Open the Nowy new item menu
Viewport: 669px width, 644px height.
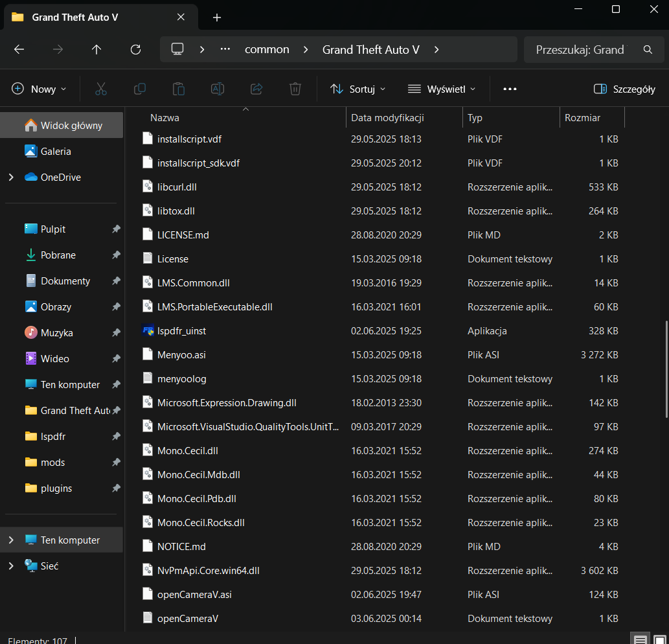40,89
